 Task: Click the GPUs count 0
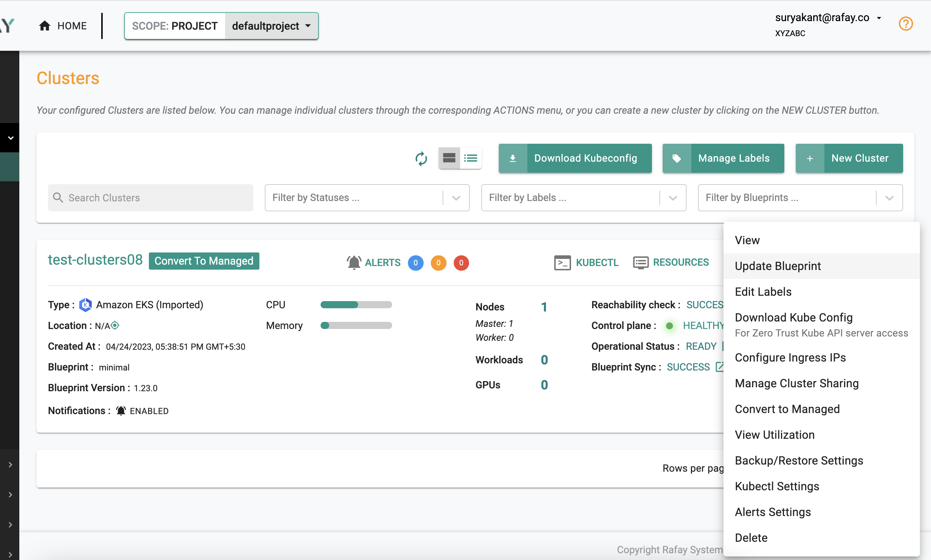[544, 385]
